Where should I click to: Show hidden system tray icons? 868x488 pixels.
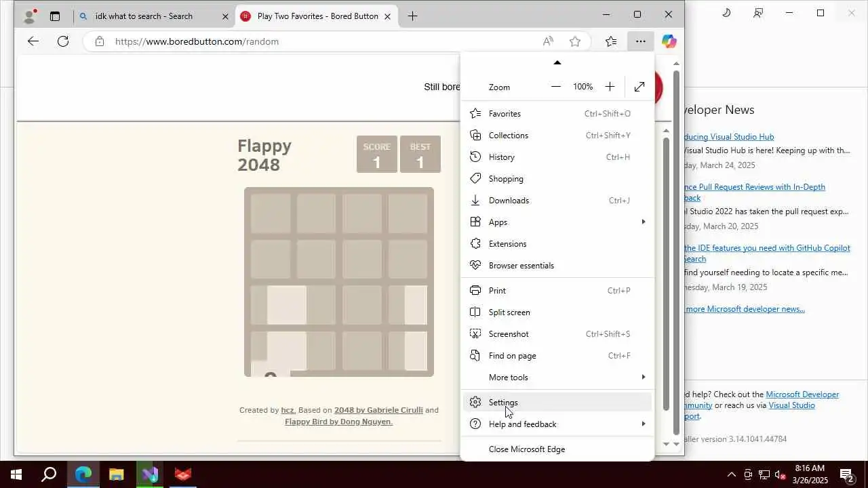click(731, 474)
